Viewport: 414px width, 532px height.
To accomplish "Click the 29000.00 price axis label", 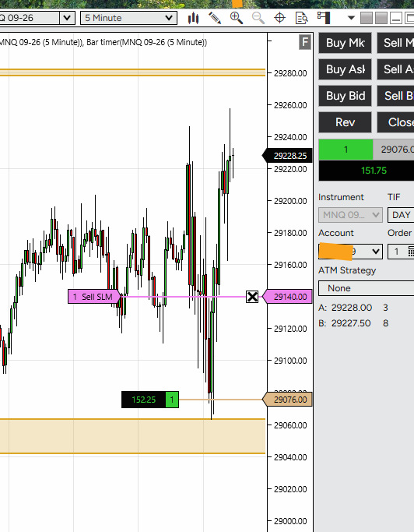I will point(290,521).
